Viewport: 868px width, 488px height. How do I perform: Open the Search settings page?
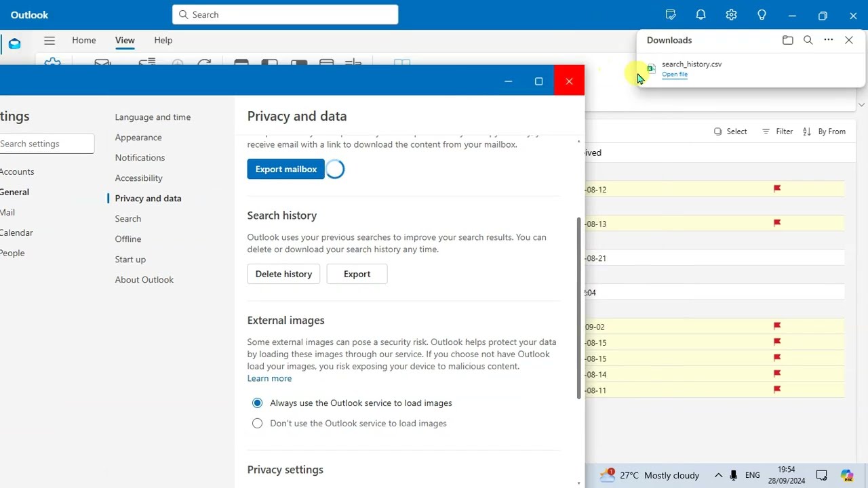(128, 219)
